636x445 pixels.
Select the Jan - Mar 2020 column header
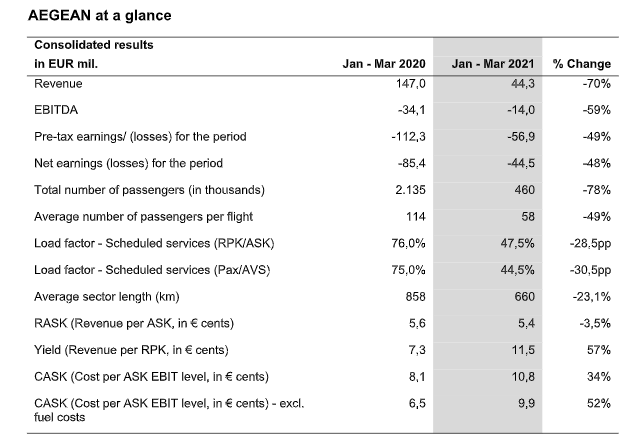pyautogui.click(x=384, y=64)
